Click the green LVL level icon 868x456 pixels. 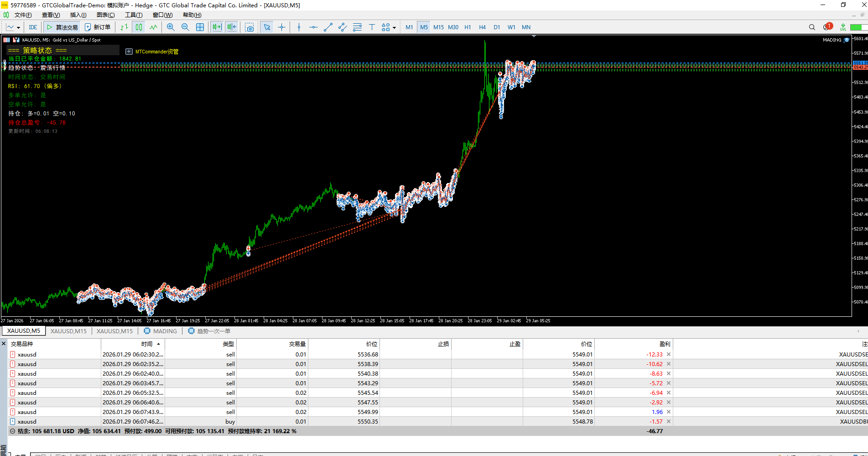point(843,27)
